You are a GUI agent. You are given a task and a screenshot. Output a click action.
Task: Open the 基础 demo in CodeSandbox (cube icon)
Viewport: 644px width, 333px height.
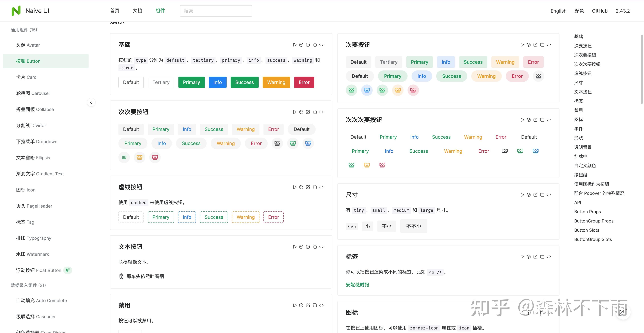pos(301,45)
